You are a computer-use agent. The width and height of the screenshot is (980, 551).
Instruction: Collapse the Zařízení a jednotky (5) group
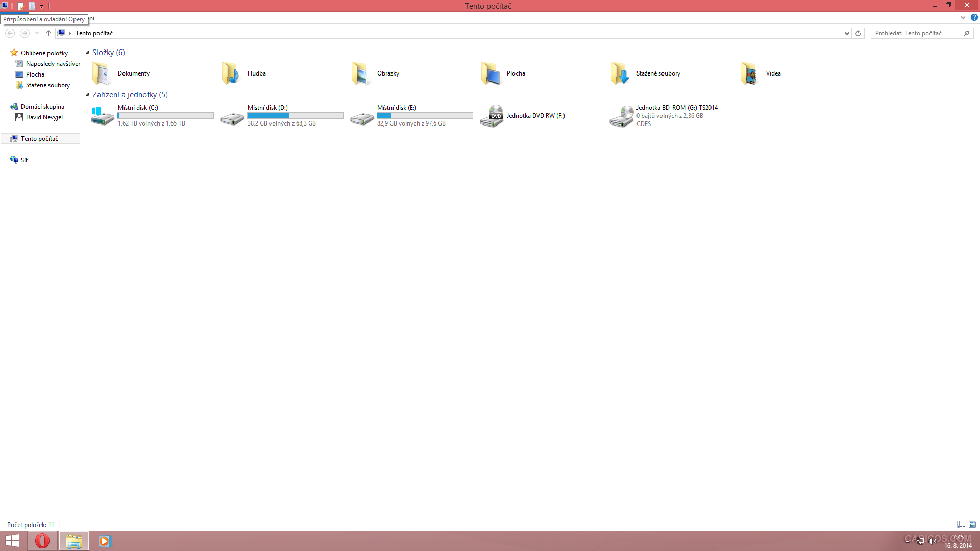pyautogui.click(x=87, y=95)
